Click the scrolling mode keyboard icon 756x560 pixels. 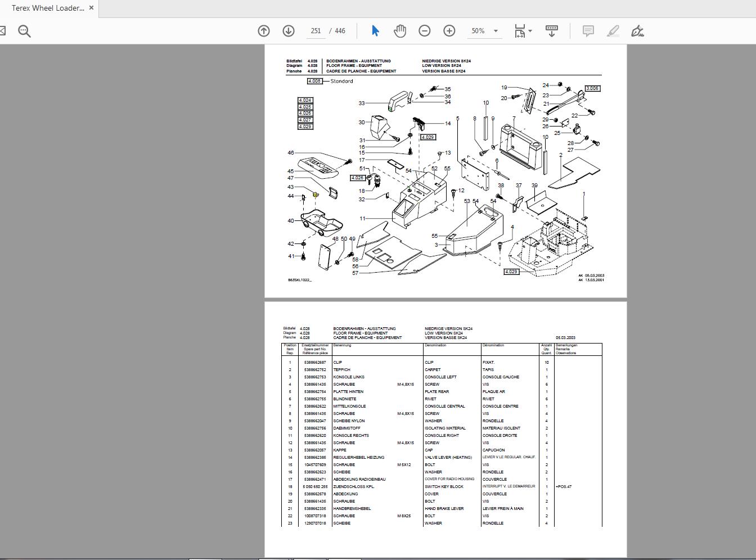(552, 31)
